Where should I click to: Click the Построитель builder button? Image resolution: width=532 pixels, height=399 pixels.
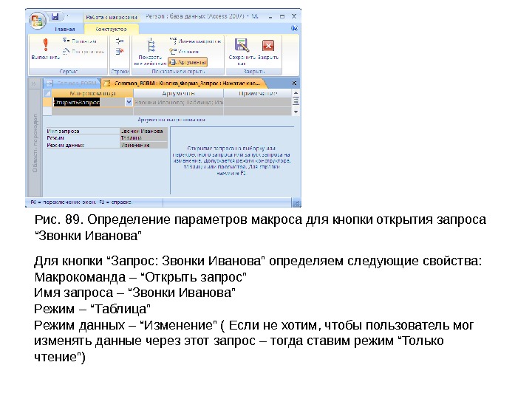pos(83,52)
